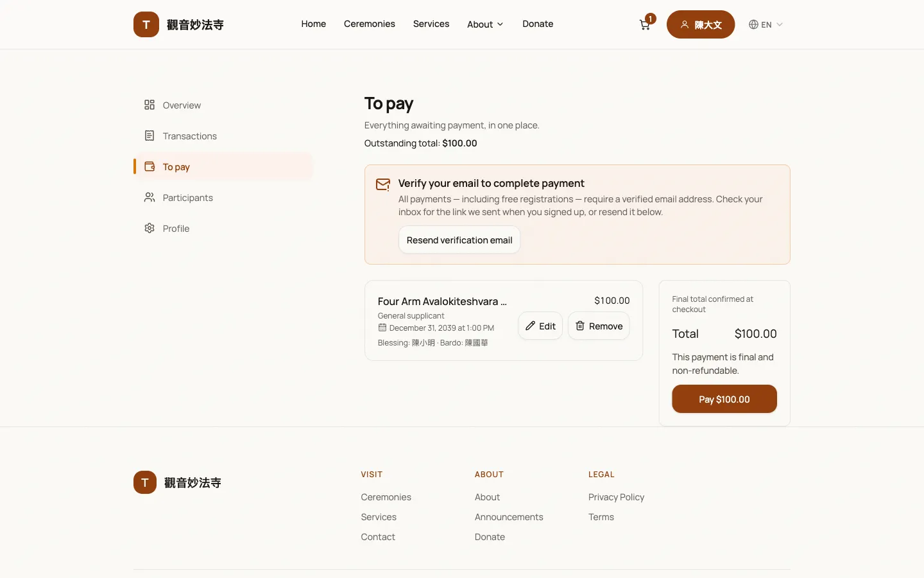Open the 陳大文 account button
The height and width of the screenshot is (578, 924).
tap(701, 24)
